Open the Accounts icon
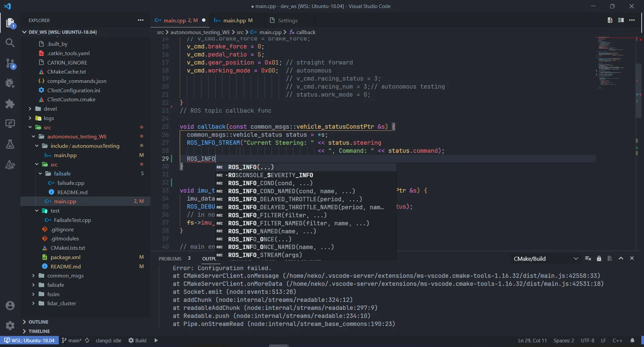Screen dimensions: 644x347 [x=10, y=306]
